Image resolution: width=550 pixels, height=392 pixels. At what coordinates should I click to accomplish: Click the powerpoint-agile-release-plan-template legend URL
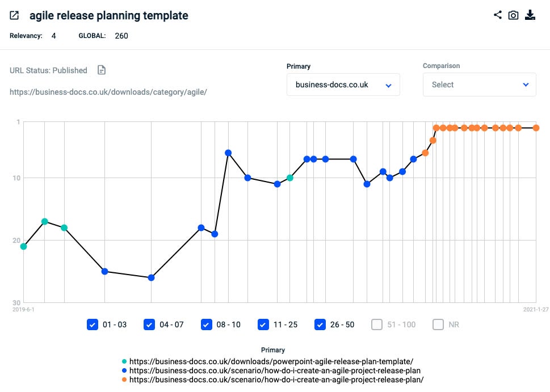coord(271,361)
